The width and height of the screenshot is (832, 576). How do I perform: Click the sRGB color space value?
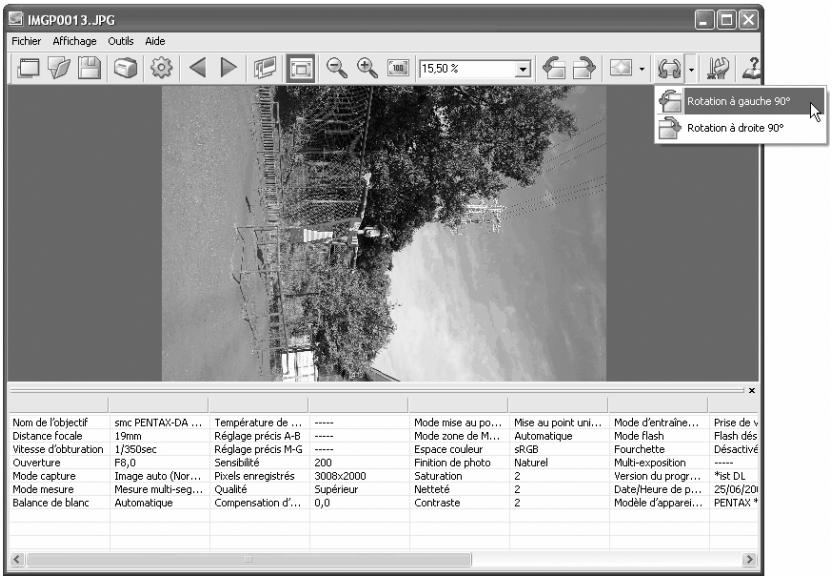[x=526, y=449]
